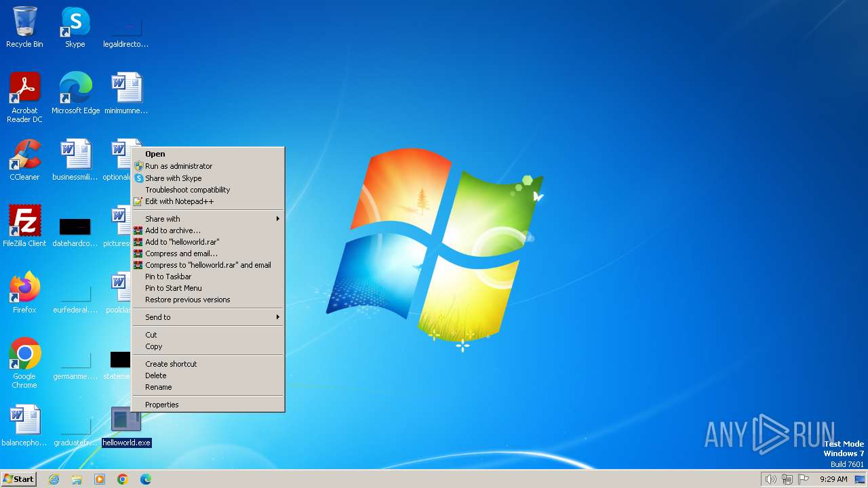The height and width of the screenshot is (488, 868).
Task: Open Chrome from the taskbar
Action: pyautogui.click(x=123, y=479)
